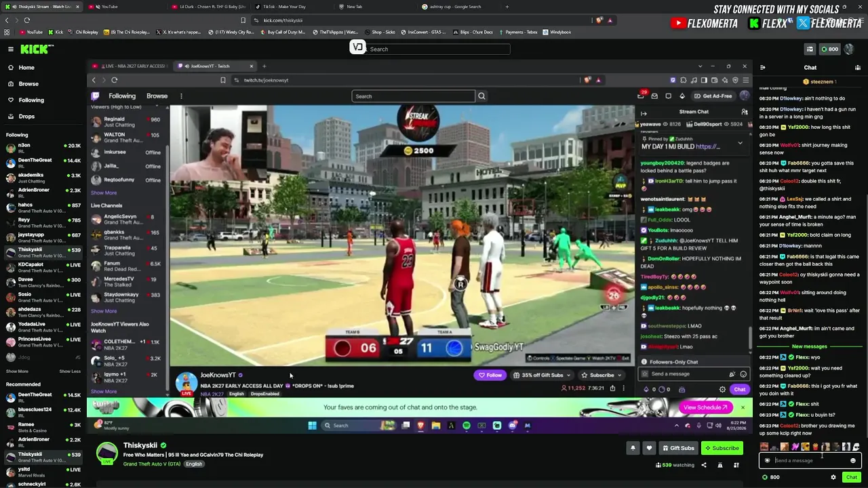Click the Twitch search magnifier button
Viewport: 868px width, 488px height.
(481, 96)
